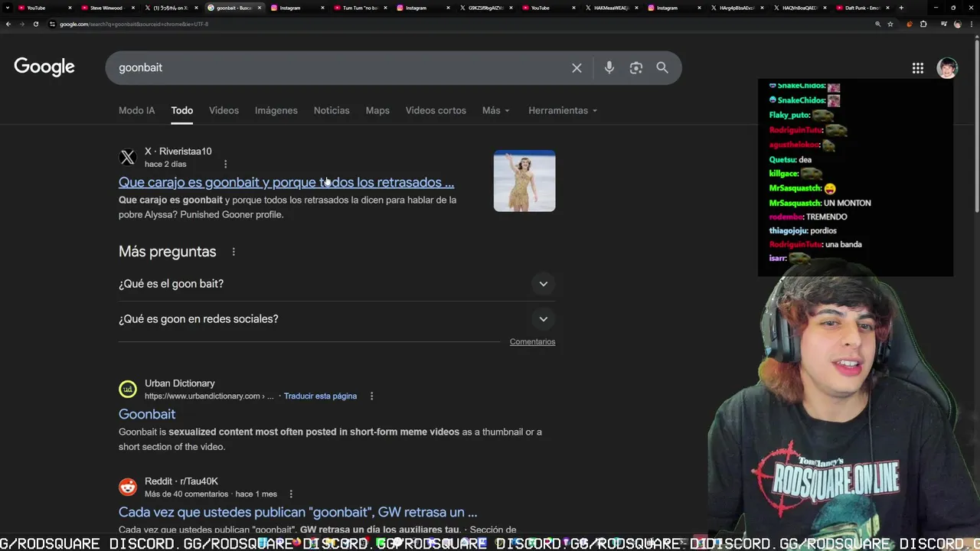Open the Google account avatar
This screenshot has height=551, width=980.
947,67
